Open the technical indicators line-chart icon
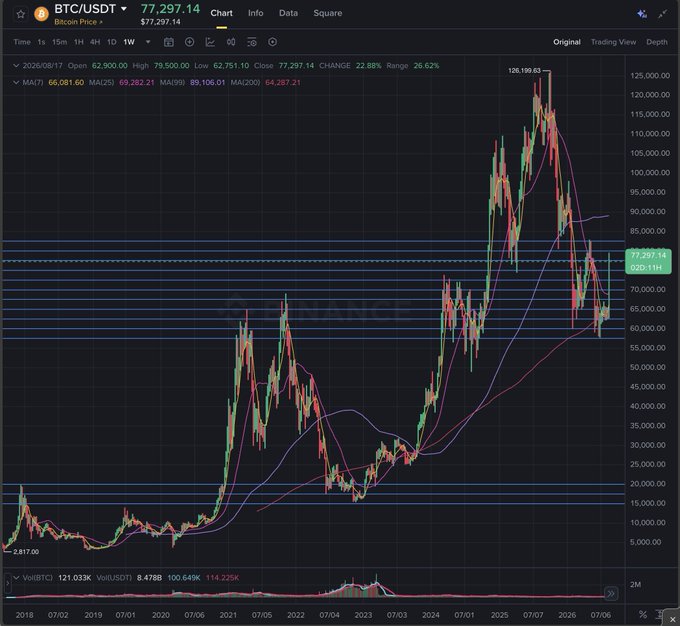 (210, 42)
